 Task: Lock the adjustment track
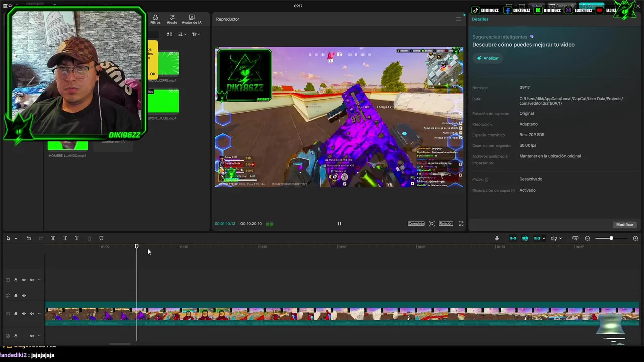click(x=16, y=296)
